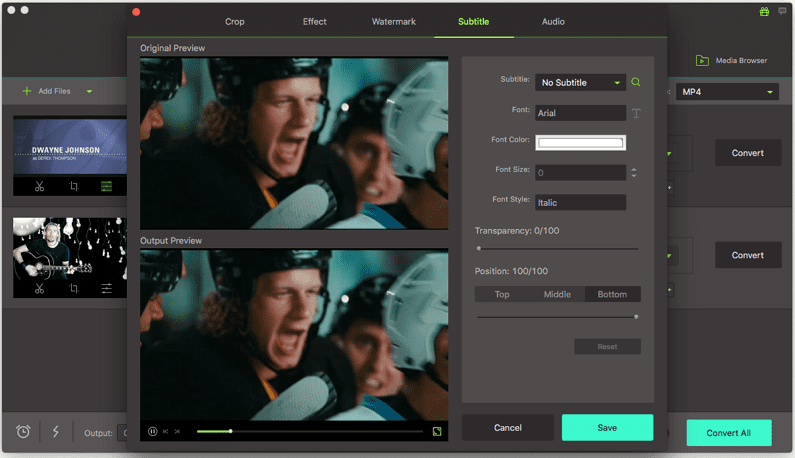Open effects settings icon on the guitar video
Viewport: 795px width, 458px height.
(x=106, y=289)
